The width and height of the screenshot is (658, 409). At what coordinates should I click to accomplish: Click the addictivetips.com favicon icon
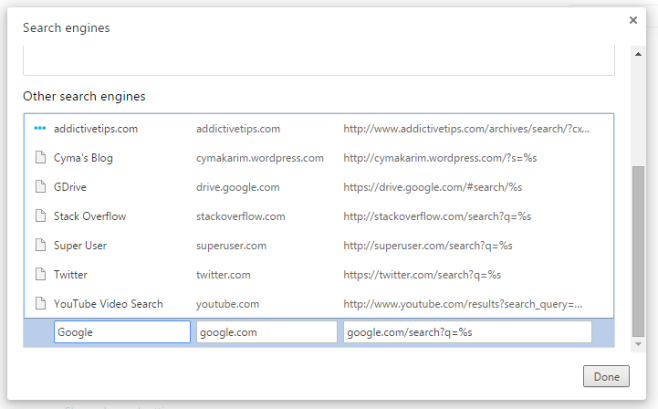[x=40, y=128]
